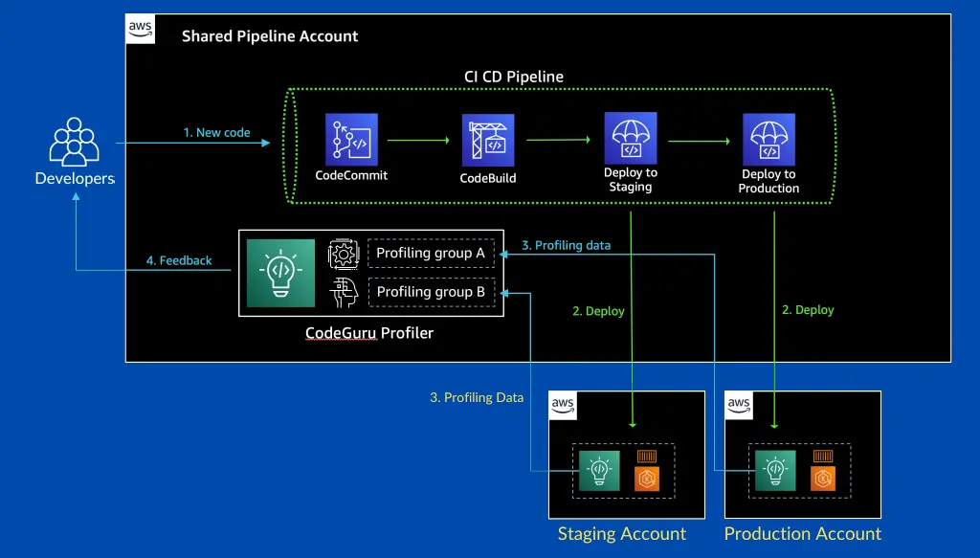Click the CodeBuild crane icon
Image resolution: width=980 pixels, height=558 pixels.
coord(488,139)
